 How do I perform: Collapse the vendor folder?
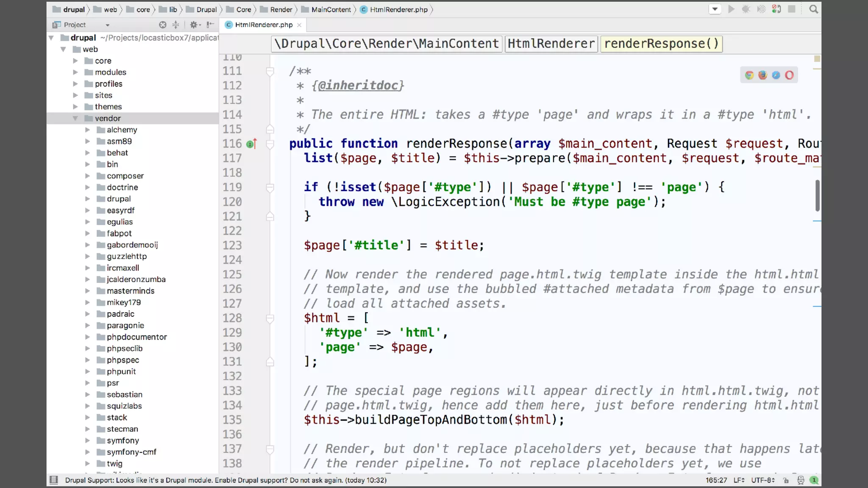coord(75,119)
